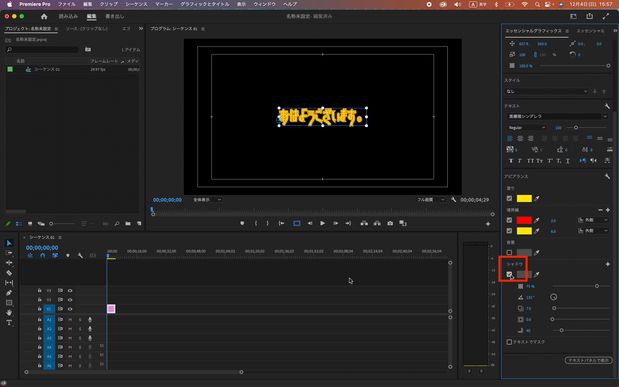Open the Regular font style dropdown

526,128
